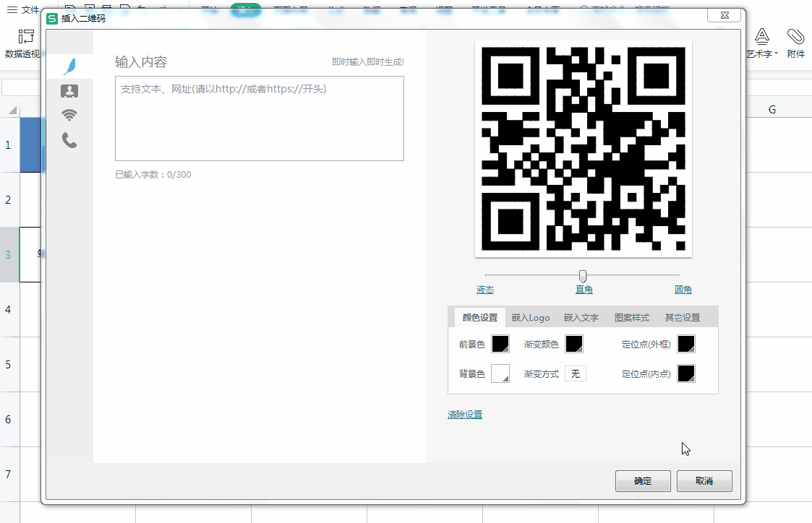Viewport: 812px width, 523px height.
Task: Select row 6 header in spreadsheet
Action: [x=9, y=419]
